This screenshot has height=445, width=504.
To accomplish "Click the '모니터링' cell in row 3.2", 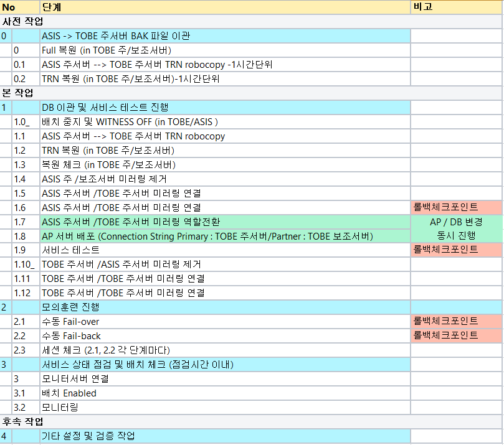I will pos(225,408).
